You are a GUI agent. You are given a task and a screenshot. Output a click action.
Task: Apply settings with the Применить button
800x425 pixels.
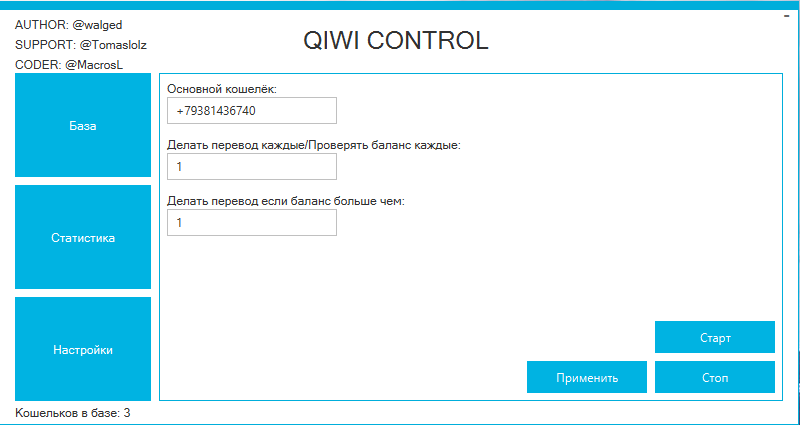(x=586, y=378)
